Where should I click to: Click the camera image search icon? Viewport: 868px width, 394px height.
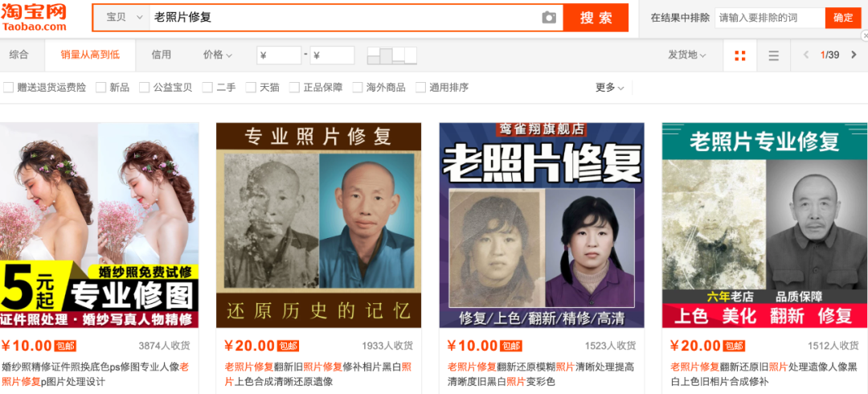(x=549, y=18)
